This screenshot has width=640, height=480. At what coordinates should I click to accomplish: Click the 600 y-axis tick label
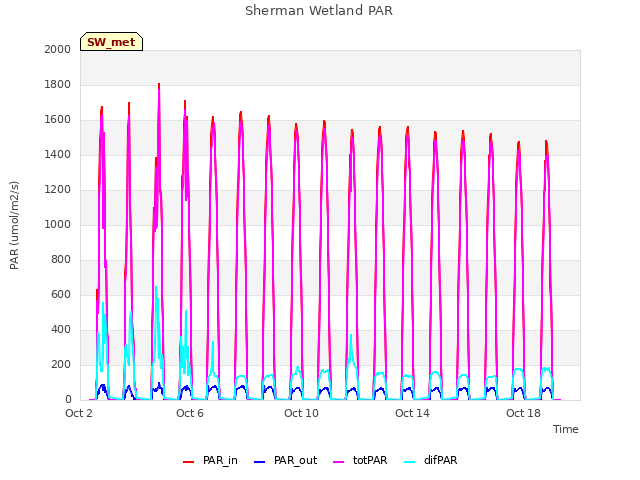(61, 294)
